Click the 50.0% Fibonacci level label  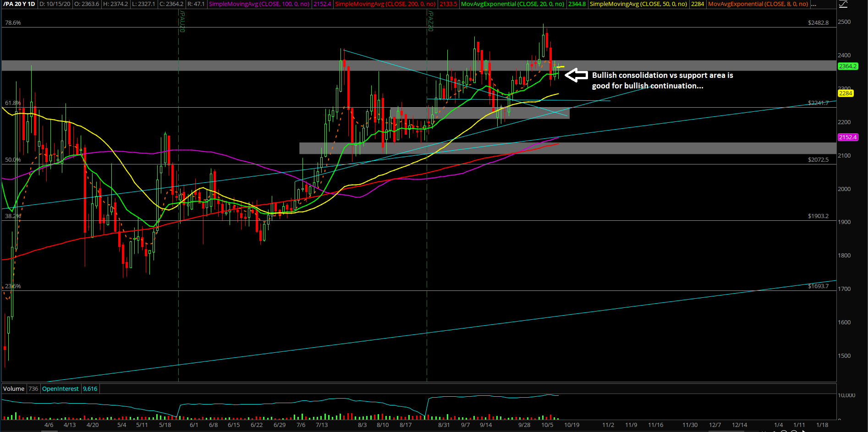13,160
